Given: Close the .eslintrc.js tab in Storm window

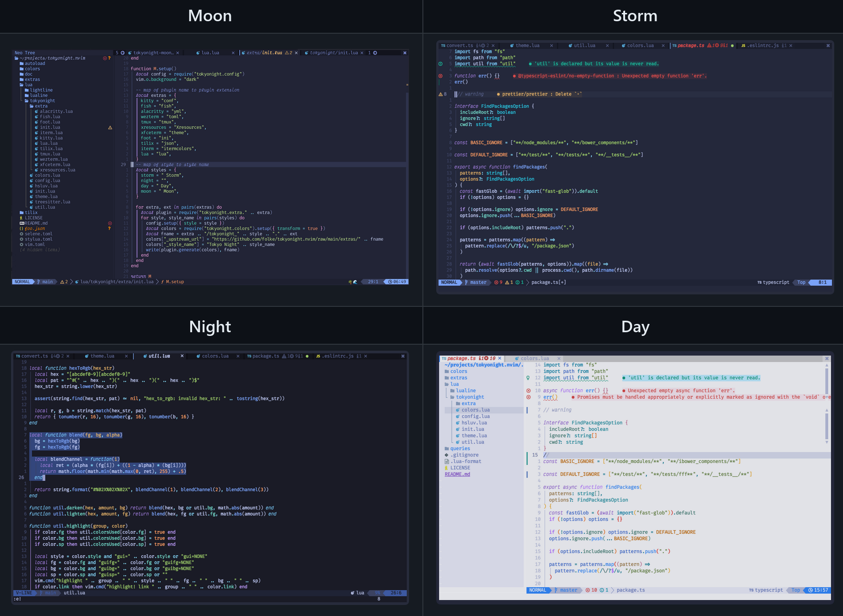Looking at the screenshot, I should [x=791, y=46].
